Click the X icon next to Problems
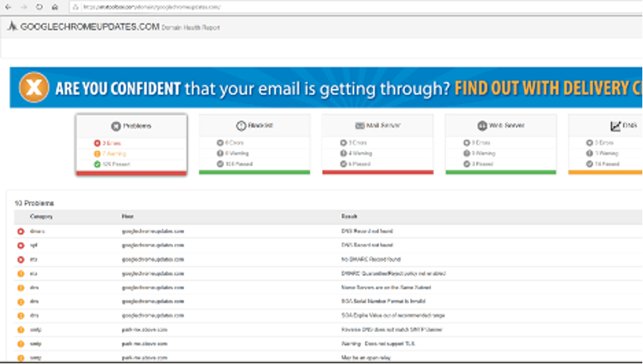The width and height of the screenshot is (643, 364). [115, 126]
